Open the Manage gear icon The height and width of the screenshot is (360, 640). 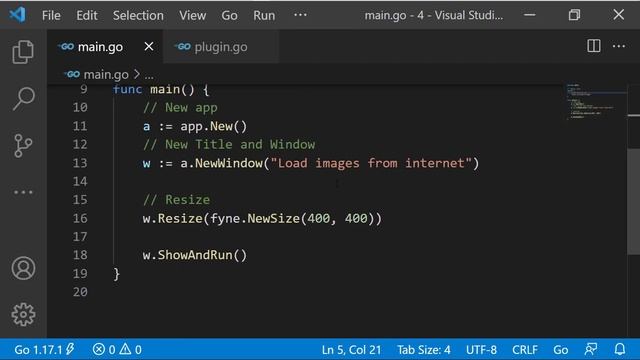pos(23,314)
